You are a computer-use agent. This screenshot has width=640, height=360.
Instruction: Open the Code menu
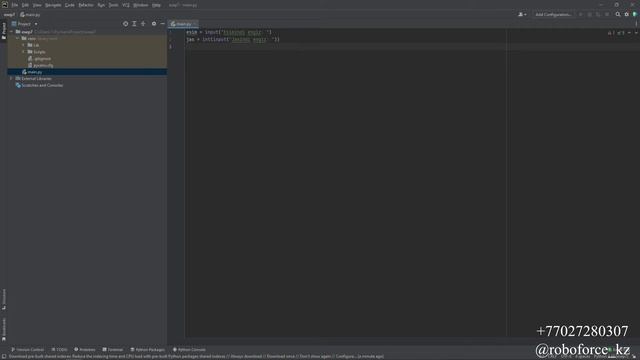(70, 5)
